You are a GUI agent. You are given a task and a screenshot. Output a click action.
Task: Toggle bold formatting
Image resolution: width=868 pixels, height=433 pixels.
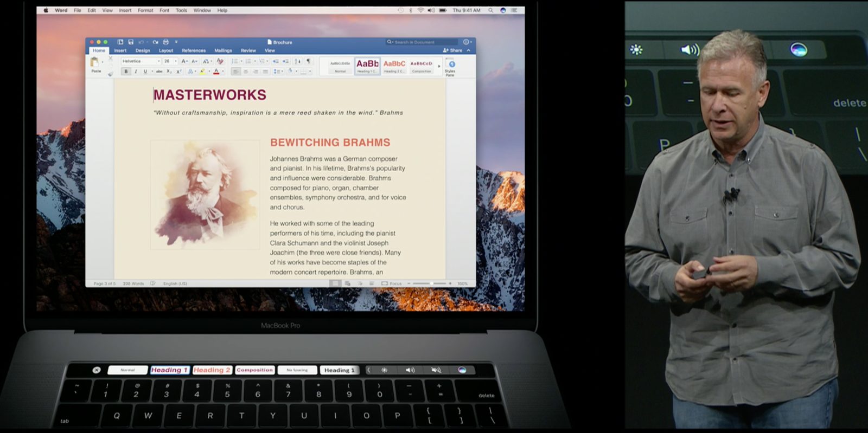pos(126,72)
